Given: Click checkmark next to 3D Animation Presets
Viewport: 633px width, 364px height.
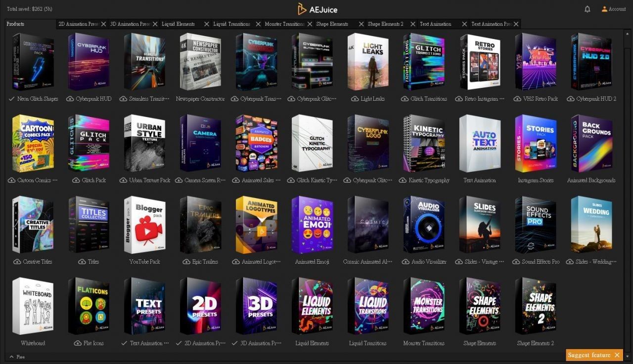Looking at the screenshot, I should pos(234,343).
